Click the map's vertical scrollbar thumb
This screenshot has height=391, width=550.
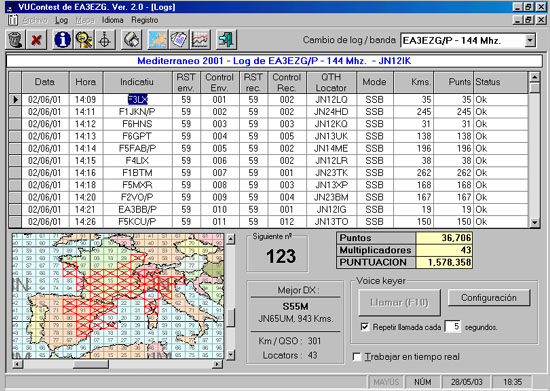tap(230, 318)
